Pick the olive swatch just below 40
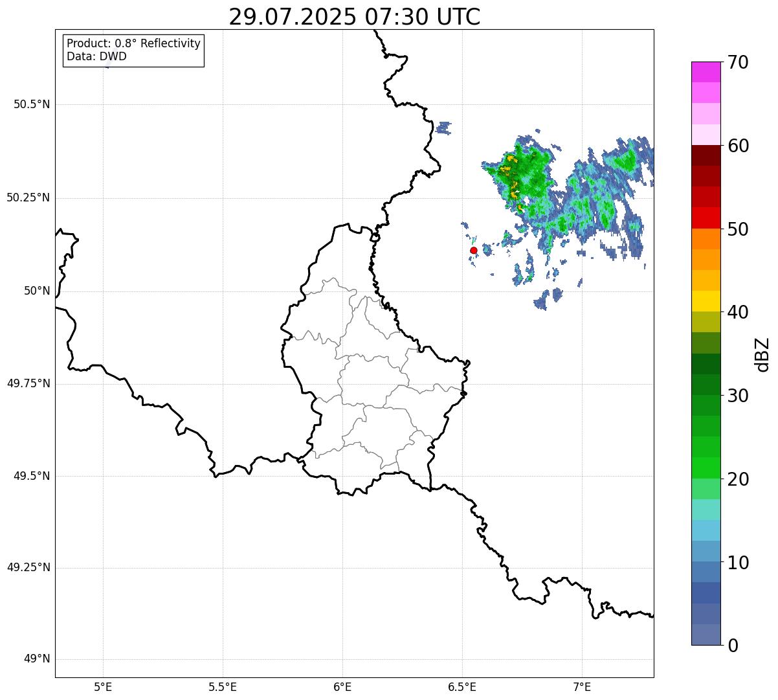 tap(706, 322)
